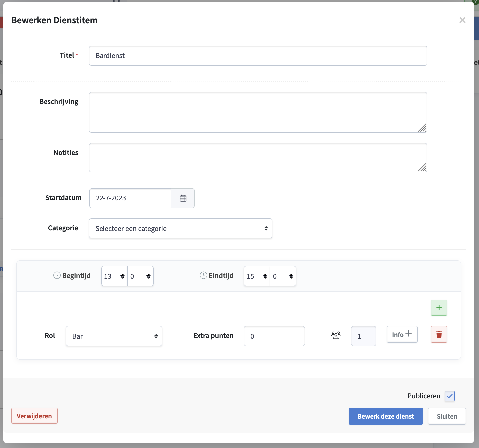This screenshot has height=448, width=479.
Task: Open the Categorie selection dropdown
Action: (x=180, y=228)
